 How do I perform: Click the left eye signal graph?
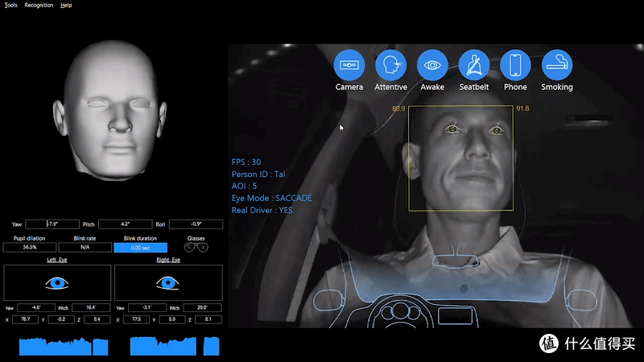click(64, 346)
